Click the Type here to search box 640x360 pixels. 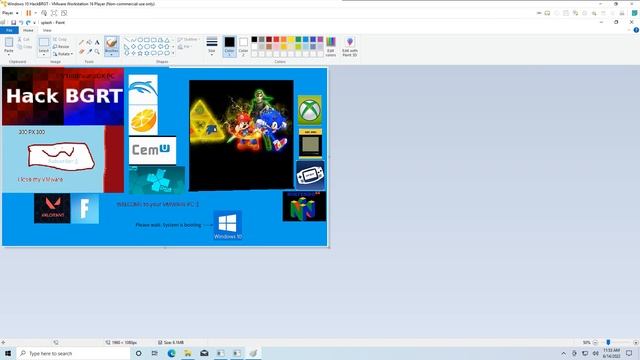73,353
